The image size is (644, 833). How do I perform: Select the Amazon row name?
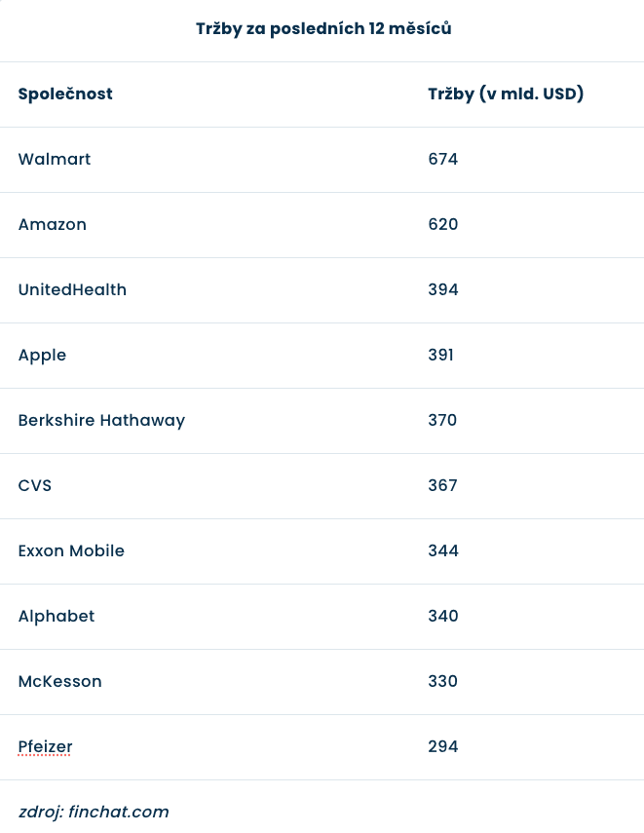[x=53, y=225]
